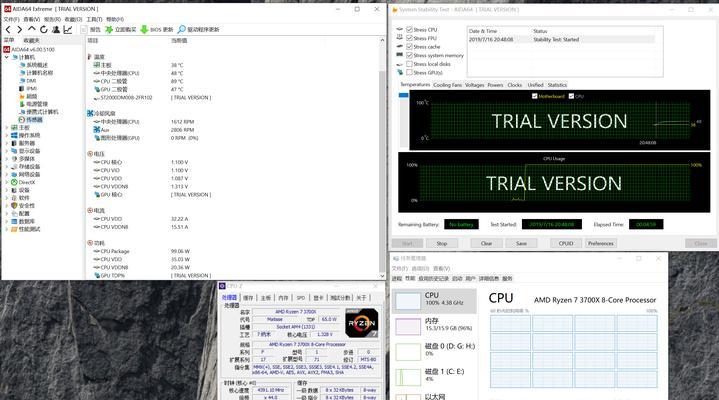Click the Forward arrow in AIDA64 toolbar

coord(19,29)
